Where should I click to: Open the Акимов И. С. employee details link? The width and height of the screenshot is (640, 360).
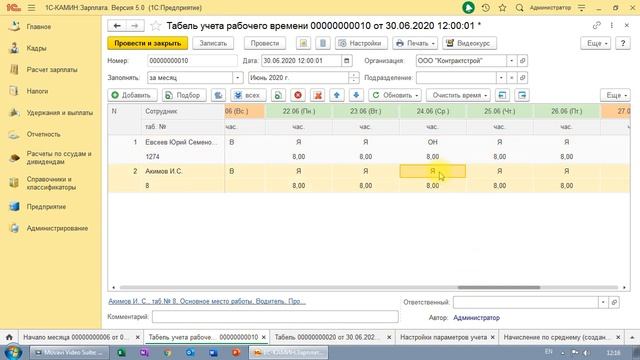click(x=207, y=301)
